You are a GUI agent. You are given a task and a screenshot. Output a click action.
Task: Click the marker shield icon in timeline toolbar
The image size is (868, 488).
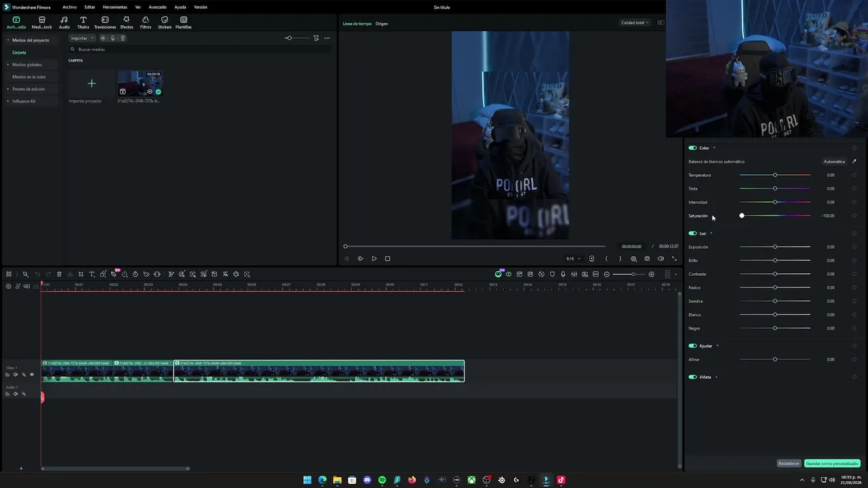coord(552,274)
